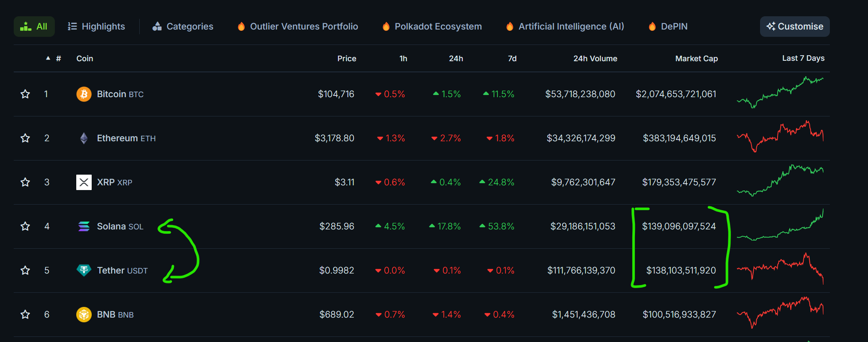The height and width of the screenshot is (342, 868).
Task: Open Ethereum's 7-day sparkline chart
Action: click(x=780, y=137)
